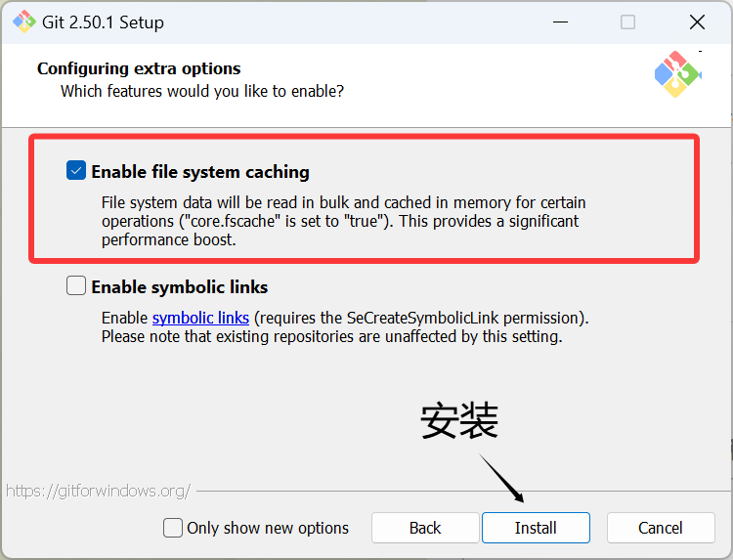Click the Git logo in the header
Viewport: 733px width, 560px height.
coord(677,73)
